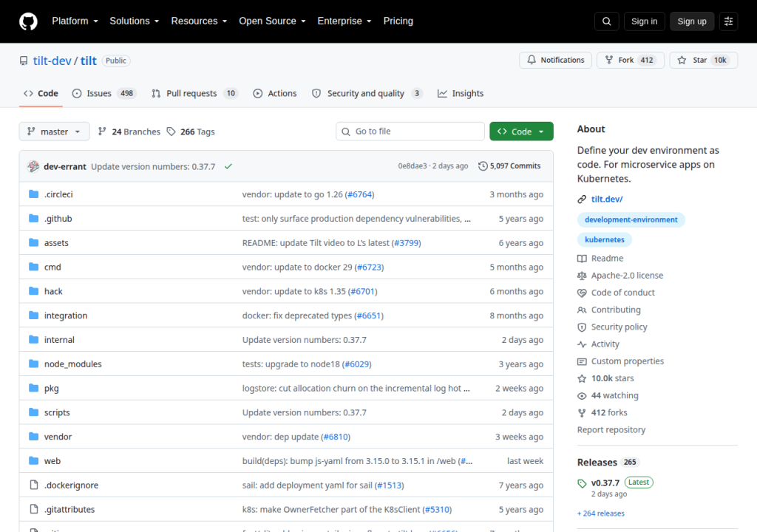Open the integration folder

[66, 316]
